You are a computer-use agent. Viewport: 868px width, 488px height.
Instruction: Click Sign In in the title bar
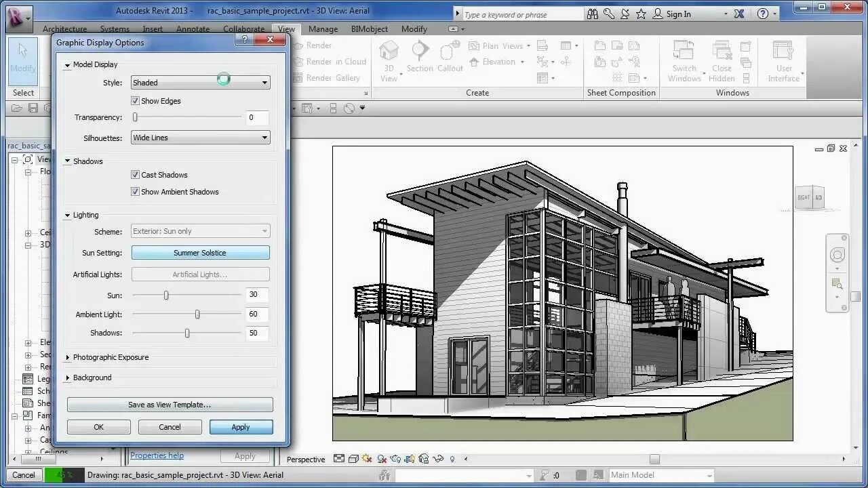[x=679, y=14]
